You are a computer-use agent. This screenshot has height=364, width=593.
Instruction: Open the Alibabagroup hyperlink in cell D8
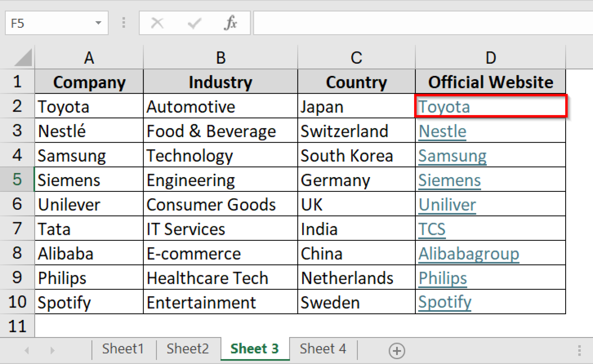[x=468, y=253]
